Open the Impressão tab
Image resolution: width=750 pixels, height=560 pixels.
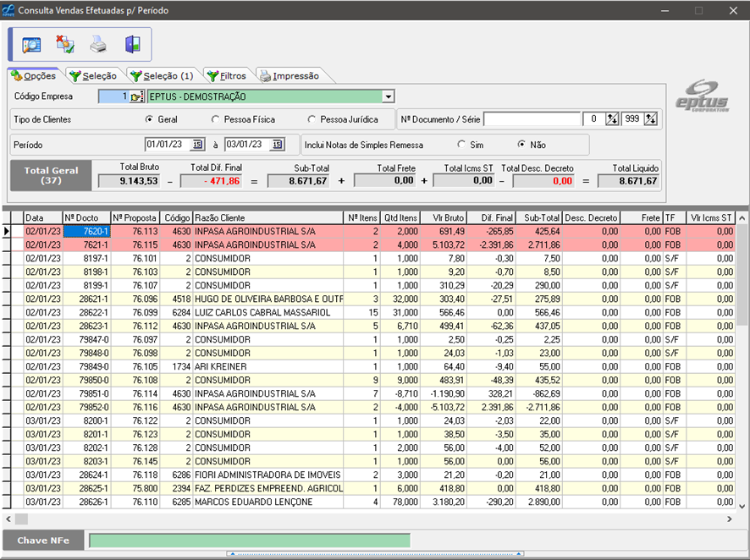click(289, 76)
